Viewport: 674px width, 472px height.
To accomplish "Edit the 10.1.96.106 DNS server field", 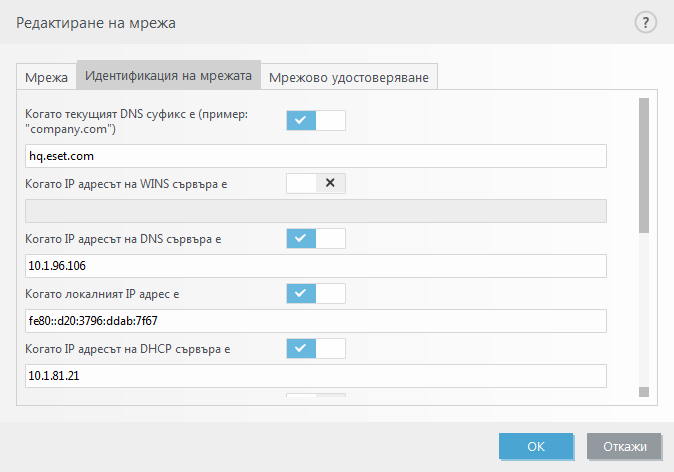I will (316, 266).
